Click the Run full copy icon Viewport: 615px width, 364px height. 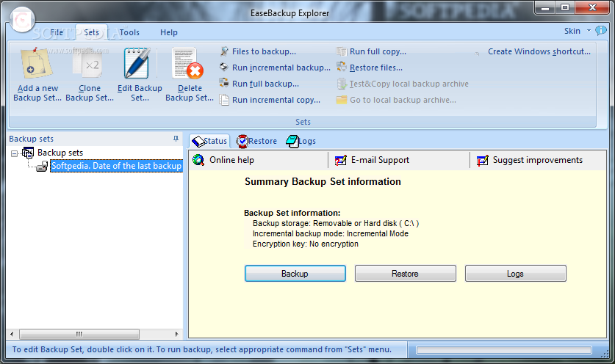[342, 51]
